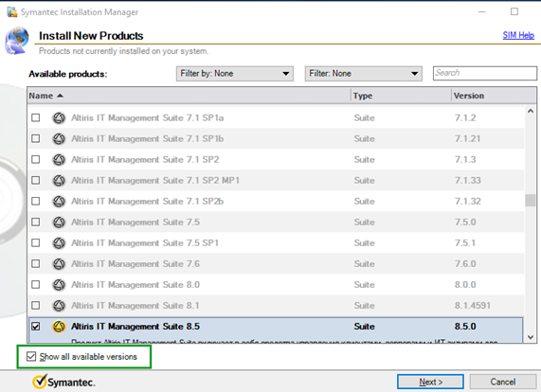Sort by the Version column header

pyautogui.click(x=494, y=96)
